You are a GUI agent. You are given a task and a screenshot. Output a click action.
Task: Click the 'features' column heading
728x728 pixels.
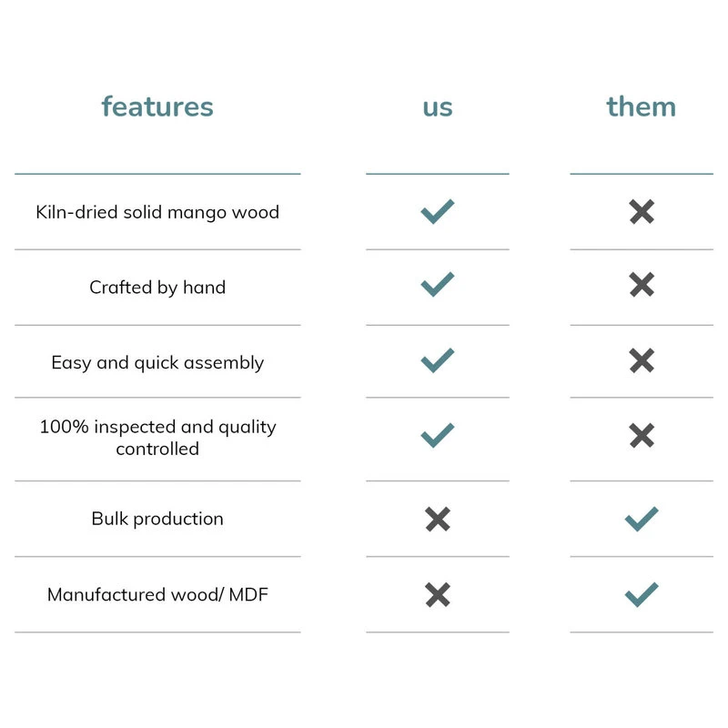click(157, 106)
